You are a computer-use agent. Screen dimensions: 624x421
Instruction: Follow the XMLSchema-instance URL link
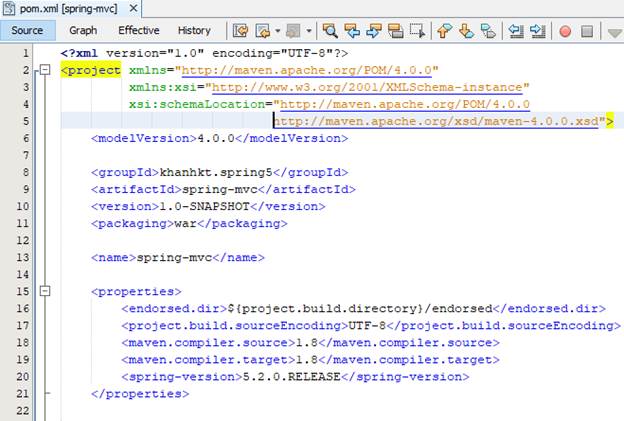pyautogui.click(x=367, y=87)
